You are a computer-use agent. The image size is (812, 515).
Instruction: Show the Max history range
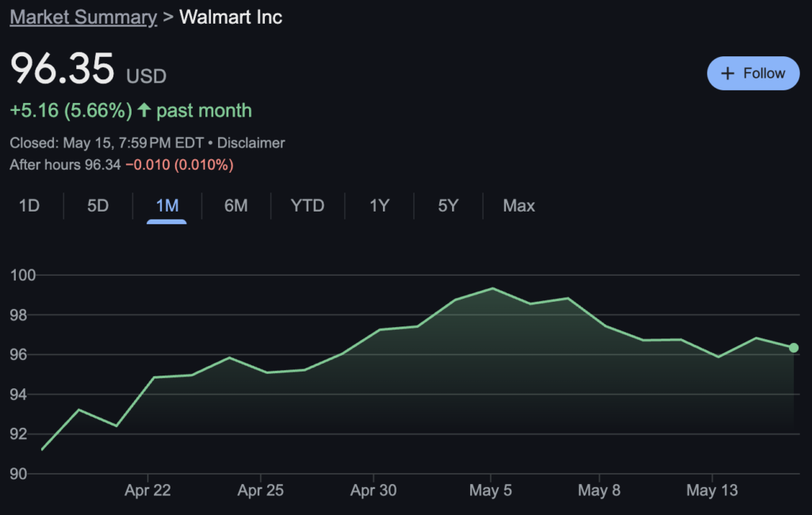pos(519,205)
